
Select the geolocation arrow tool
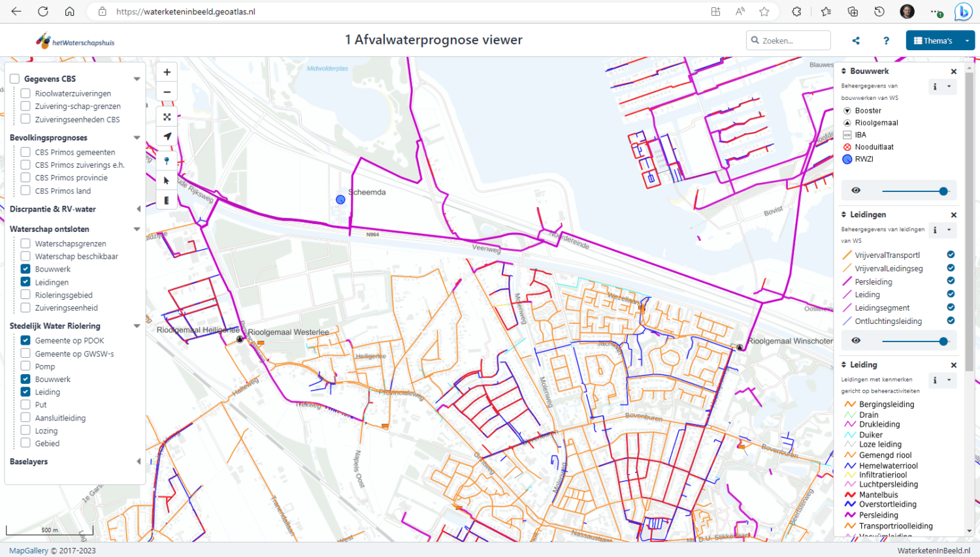(x=167, y=136)
